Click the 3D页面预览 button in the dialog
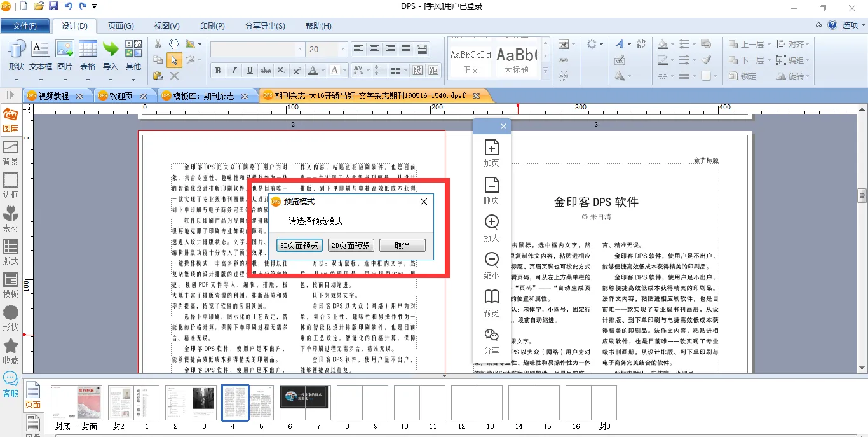The width and height of the screenshot is (868, 437). pos(300,246)
